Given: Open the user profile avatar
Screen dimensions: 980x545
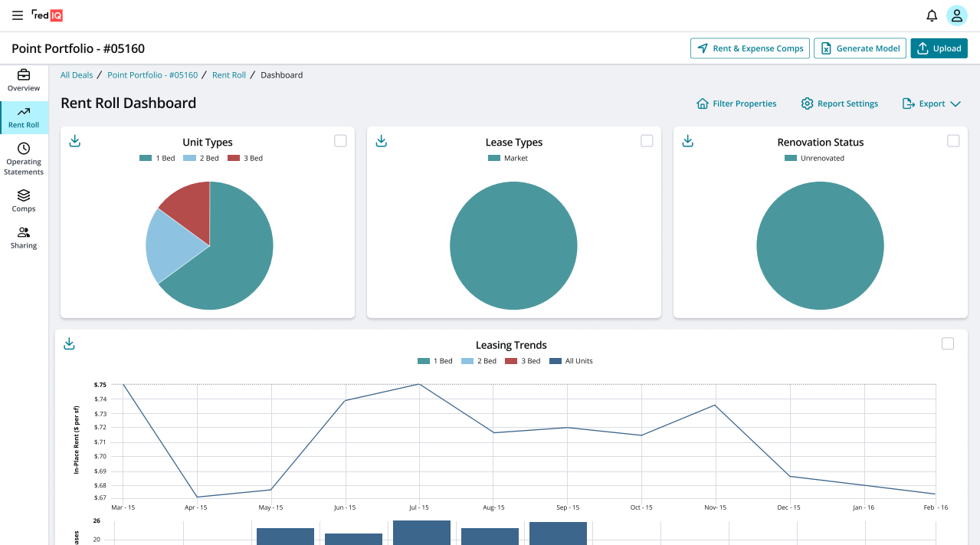Looking at the screenshot, I should (956, 15).
